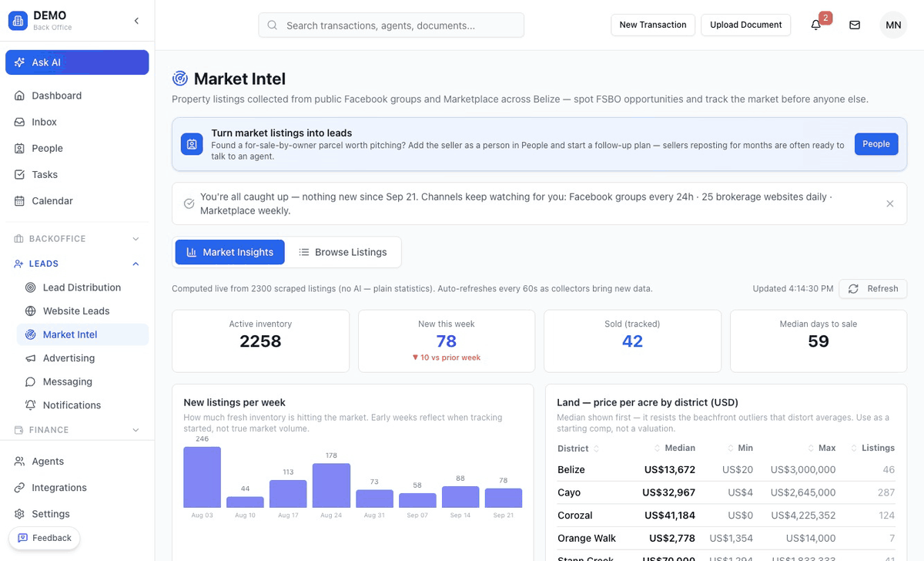Click the Refresh button

[873, 289]
